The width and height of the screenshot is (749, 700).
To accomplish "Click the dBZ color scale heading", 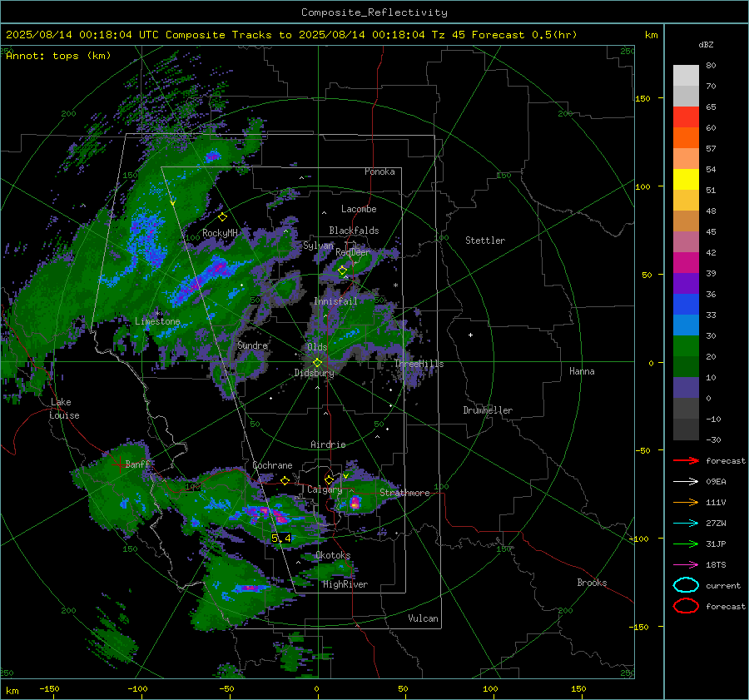I will click(706, 44).
